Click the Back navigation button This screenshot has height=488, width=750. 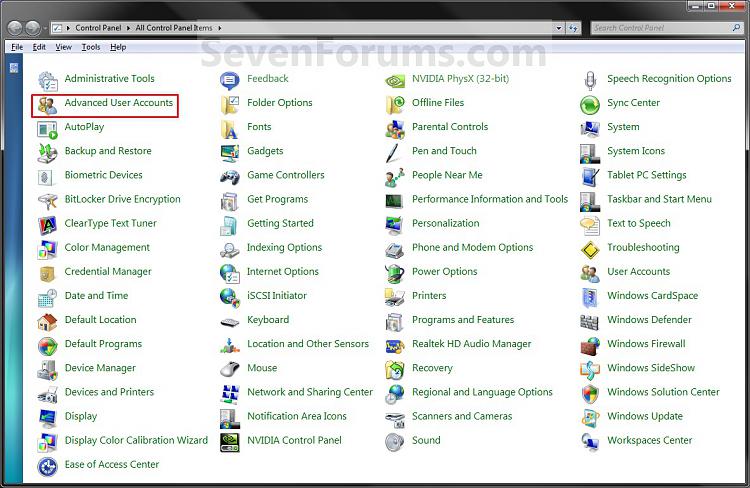tap(15, 28)
